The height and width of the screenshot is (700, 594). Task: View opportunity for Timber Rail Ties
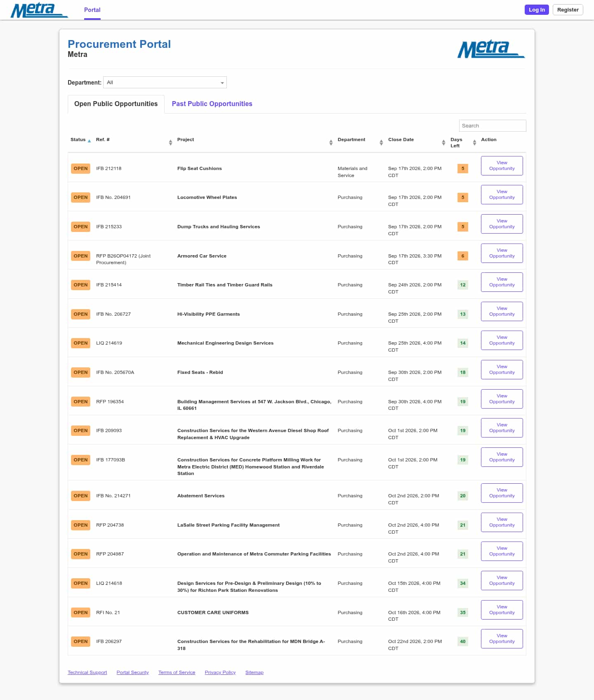(x=502, y=282)
